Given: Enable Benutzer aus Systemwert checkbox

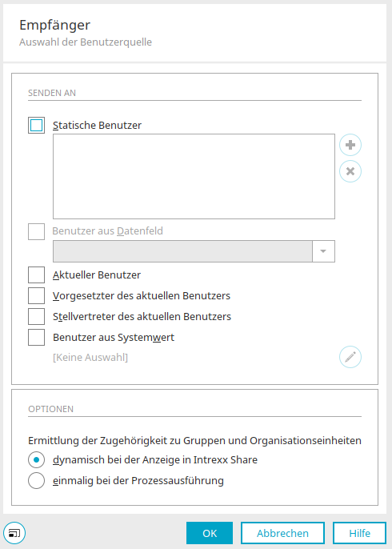Looking at the screenshot, I should 37,337.
